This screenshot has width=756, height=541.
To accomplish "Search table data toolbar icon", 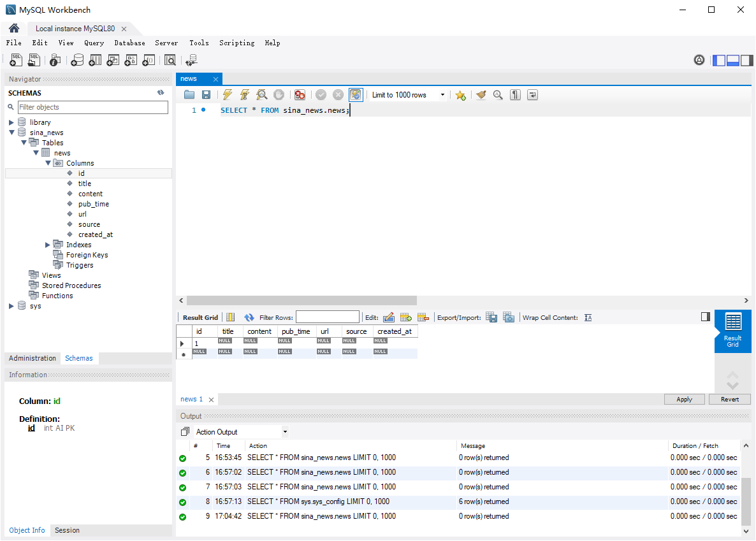I will (x=170, y=60).
